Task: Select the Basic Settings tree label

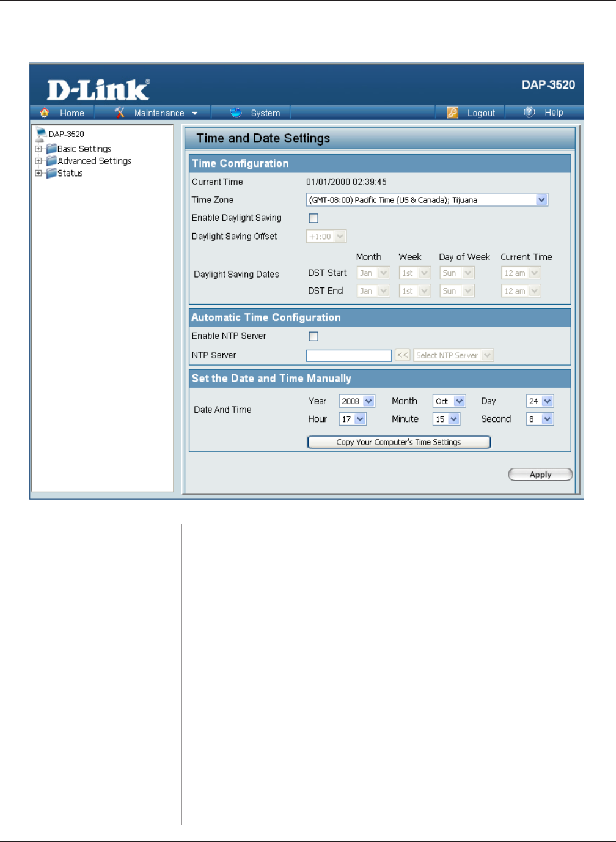Action: tap(84, 149)
